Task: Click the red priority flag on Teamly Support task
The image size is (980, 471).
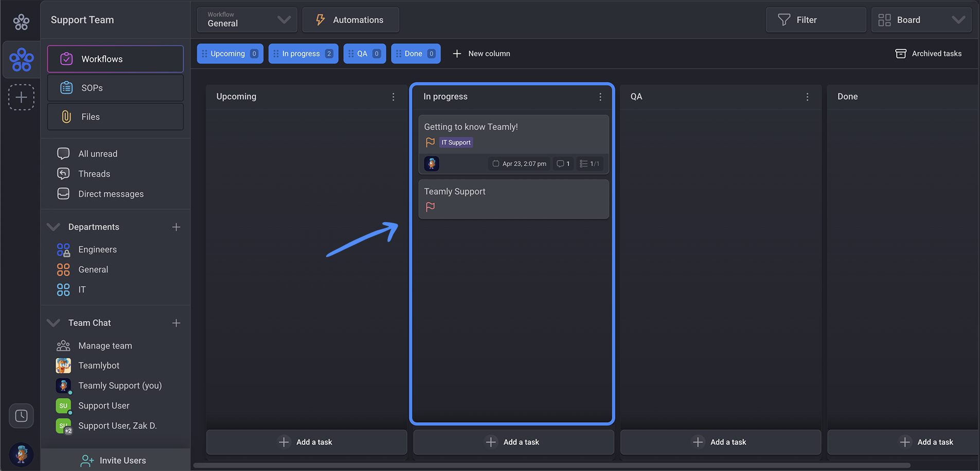Action: [430, 207]
